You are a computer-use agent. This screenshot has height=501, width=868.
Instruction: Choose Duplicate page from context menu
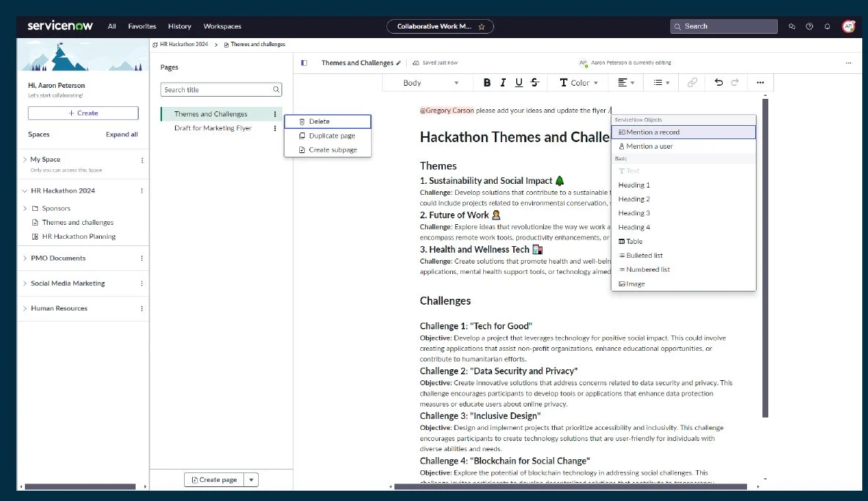click(328, 136)
